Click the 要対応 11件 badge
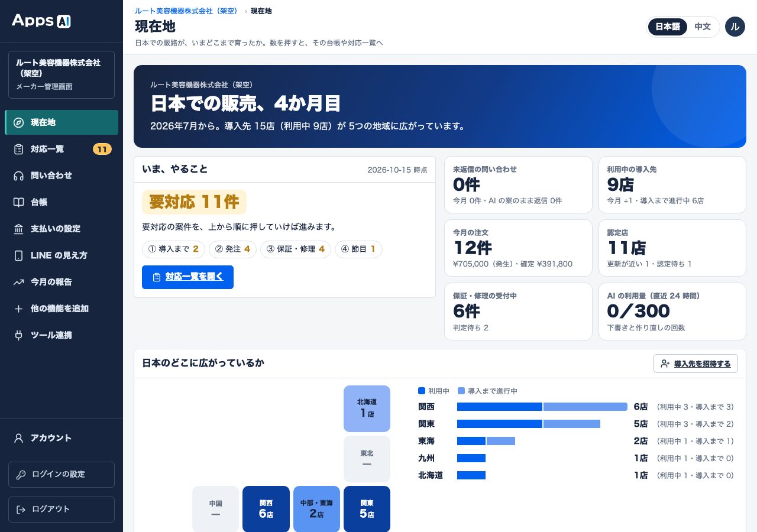The image size is (757, 532). [x=194, y=202]
